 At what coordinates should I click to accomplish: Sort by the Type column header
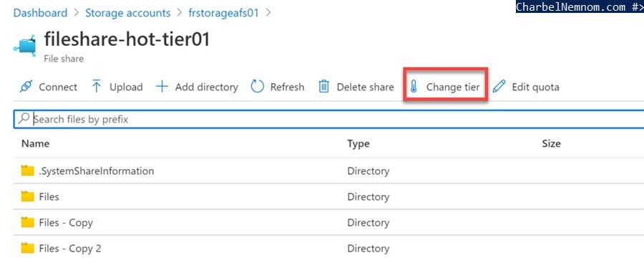pos(358,143)
